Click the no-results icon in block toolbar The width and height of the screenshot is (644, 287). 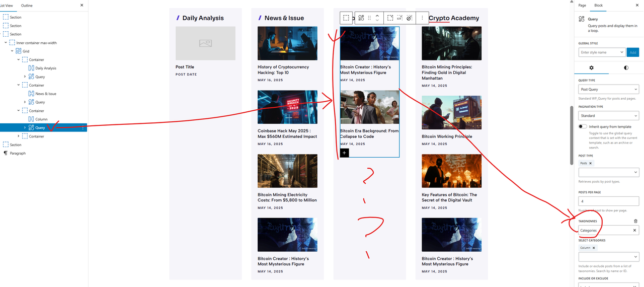pyautogui.click(x=409, y=18)
